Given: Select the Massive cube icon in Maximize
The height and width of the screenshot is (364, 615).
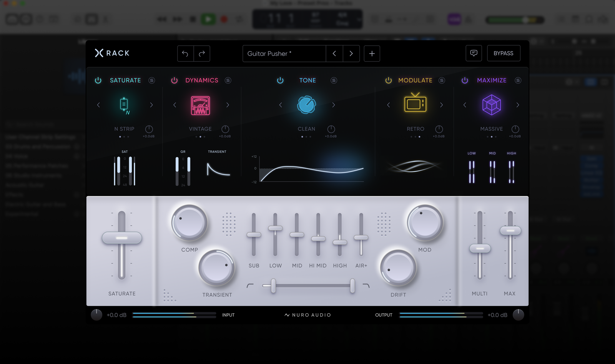Looking at the screenshot, I should [x=491, y=105].
